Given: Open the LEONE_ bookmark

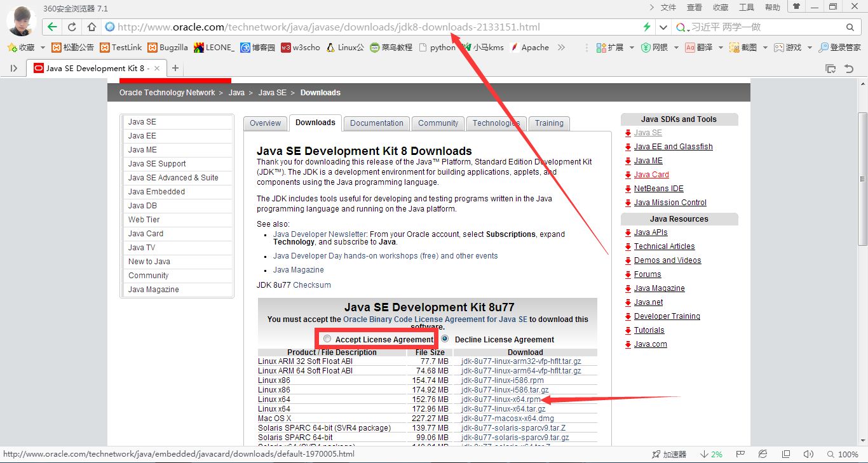Looking at the screenshot, I should 214,48.
